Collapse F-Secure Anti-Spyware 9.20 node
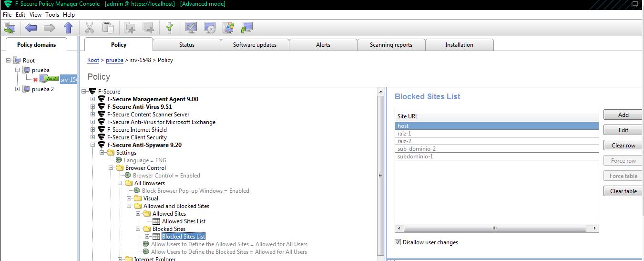This screenshot has height=261, width=644. (93, 145)
